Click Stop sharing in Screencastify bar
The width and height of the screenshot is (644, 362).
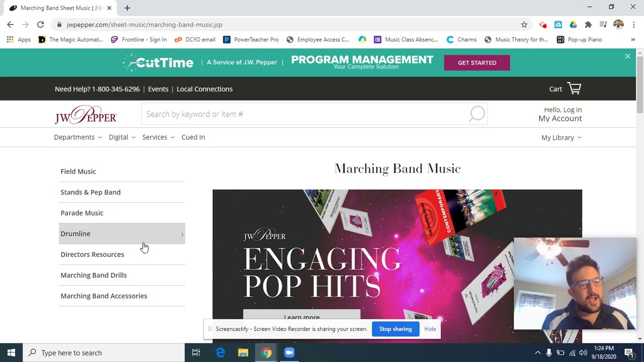[x=395, y=329]
